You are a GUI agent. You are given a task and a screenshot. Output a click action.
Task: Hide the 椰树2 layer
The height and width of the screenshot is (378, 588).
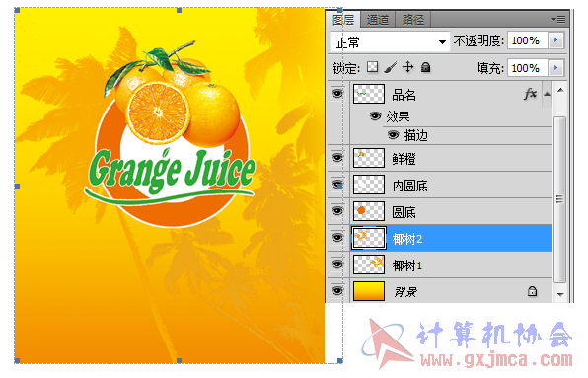click(x=337, y=238)
